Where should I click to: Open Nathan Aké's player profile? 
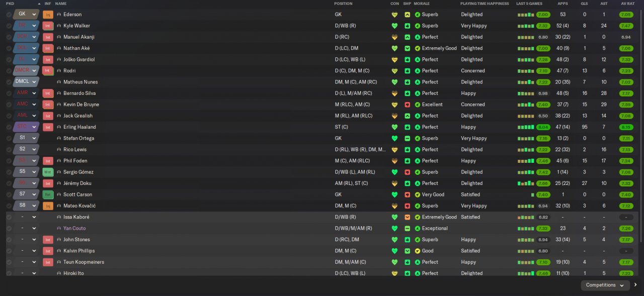point(77,48)
